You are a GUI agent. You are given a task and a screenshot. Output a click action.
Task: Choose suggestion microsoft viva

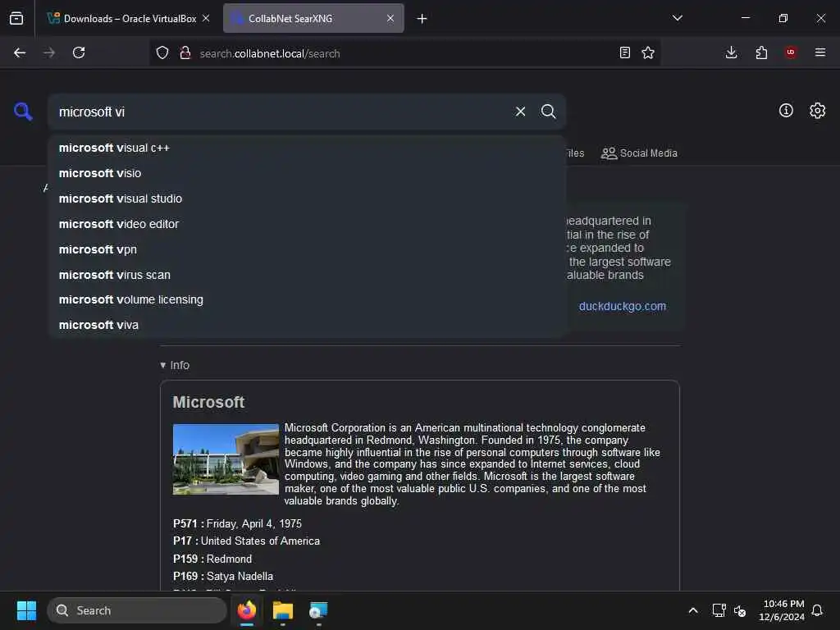(307, 325)
